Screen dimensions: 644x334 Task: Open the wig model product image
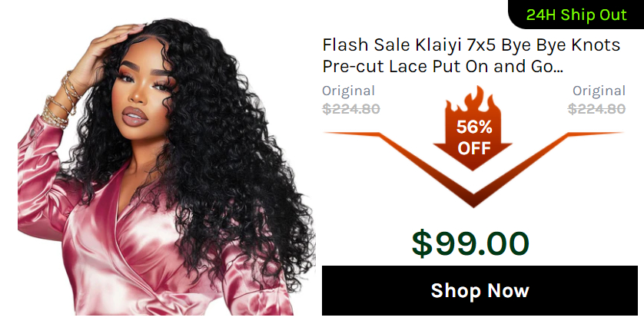[x=166, y=166]
